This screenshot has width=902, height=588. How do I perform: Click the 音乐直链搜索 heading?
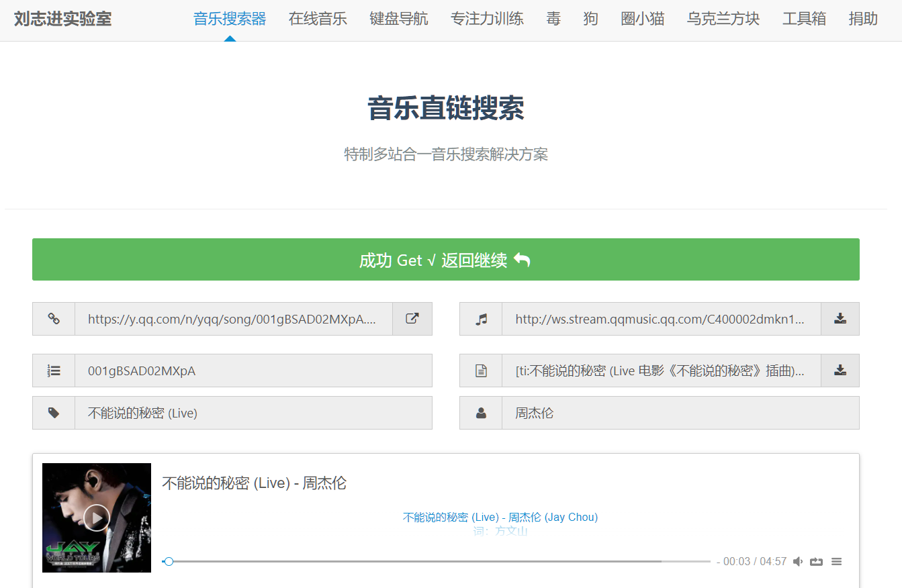click(x=446, y=108)
